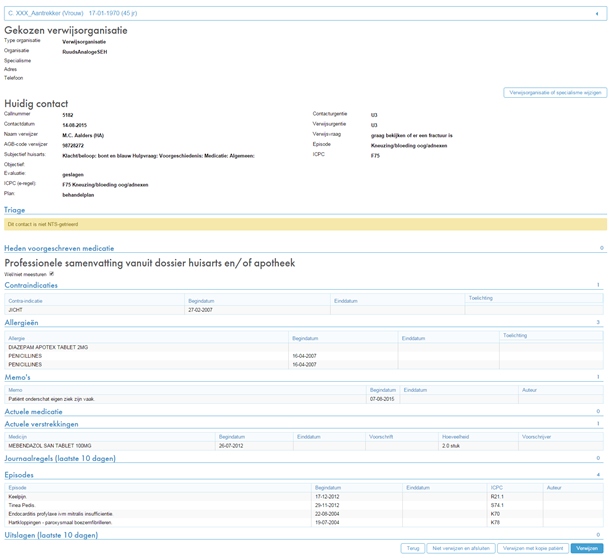Collapse the Memo's section
This screenshot has height=558, width=609.
tap(17, 377)
